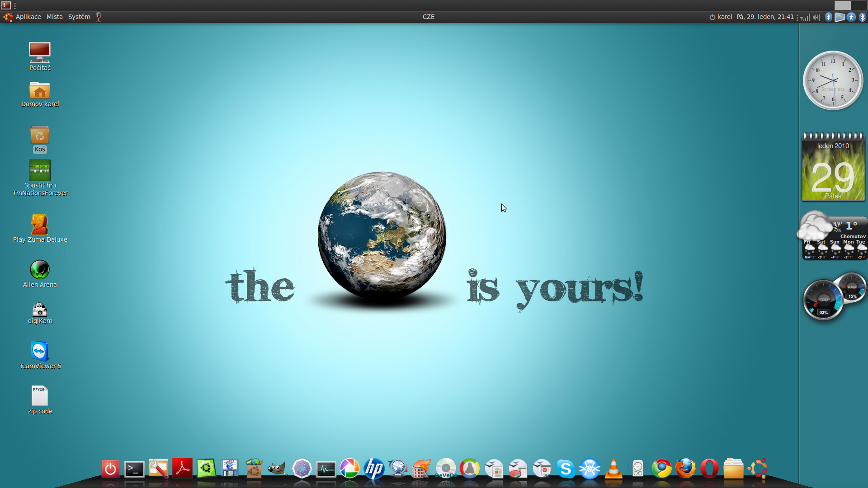Launch Play Zuma Deluxe shortcut
The height and width of the screenshot is (488, 868).
(x=40, y=228)
